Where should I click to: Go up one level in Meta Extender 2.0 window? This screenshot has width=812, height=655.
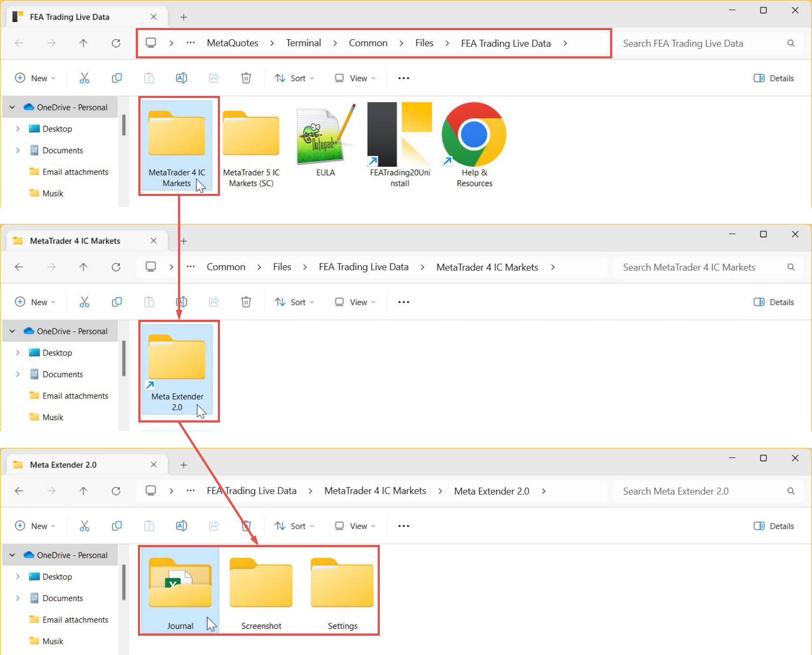[x=83, y=491]
